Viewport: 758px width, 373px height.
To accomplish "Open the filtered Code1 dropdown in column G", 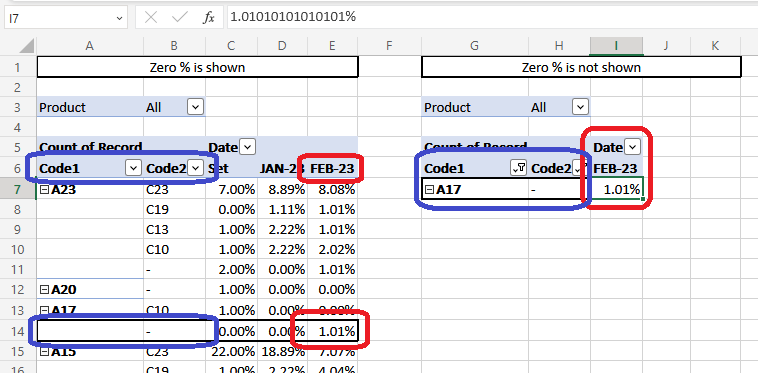I will pyautogui.click(x=518, y=168).
